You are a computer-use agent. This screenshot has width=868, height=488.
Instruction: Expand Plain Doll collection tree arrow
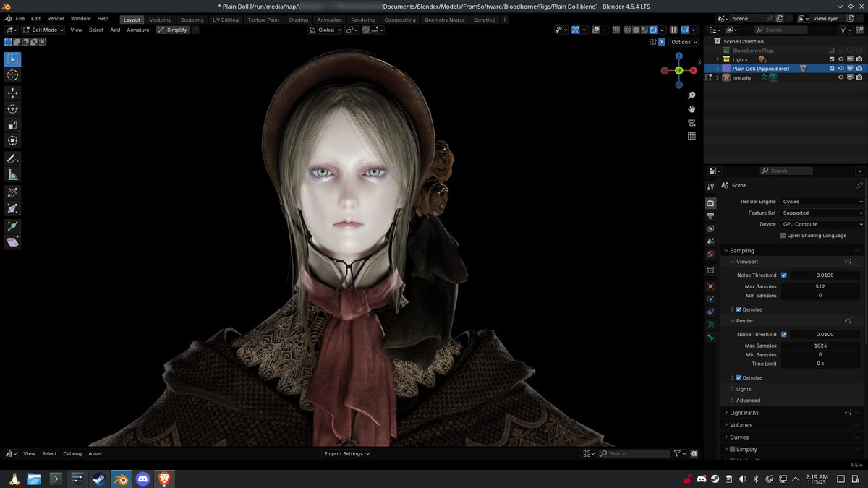click(718, 69)
